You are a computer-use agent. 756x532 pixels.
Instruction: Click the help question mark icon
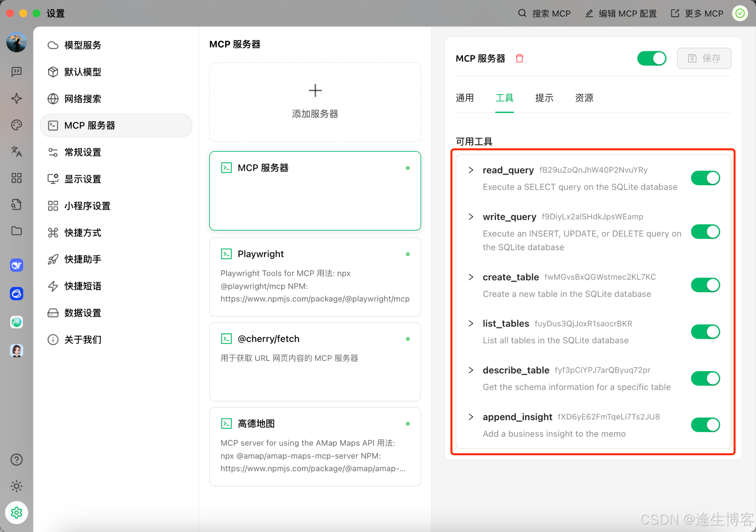(x=17, y=460)
